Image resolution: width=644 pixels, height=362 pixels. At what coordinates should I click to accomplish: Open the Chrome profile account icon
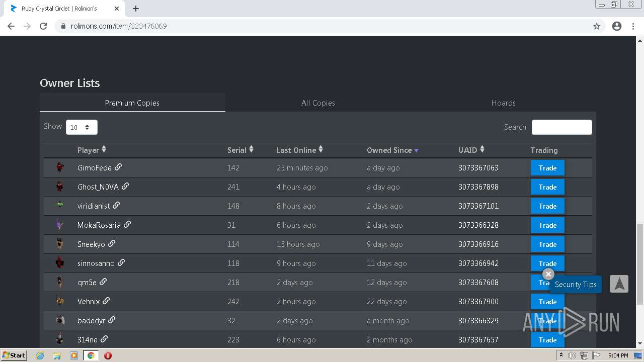[617, 26]
